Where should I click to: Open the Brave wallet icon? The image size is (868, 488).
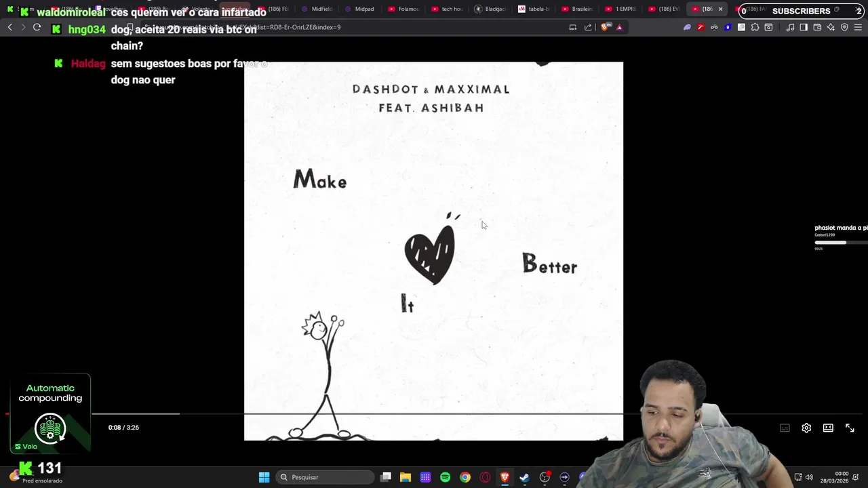coord(817,27)
